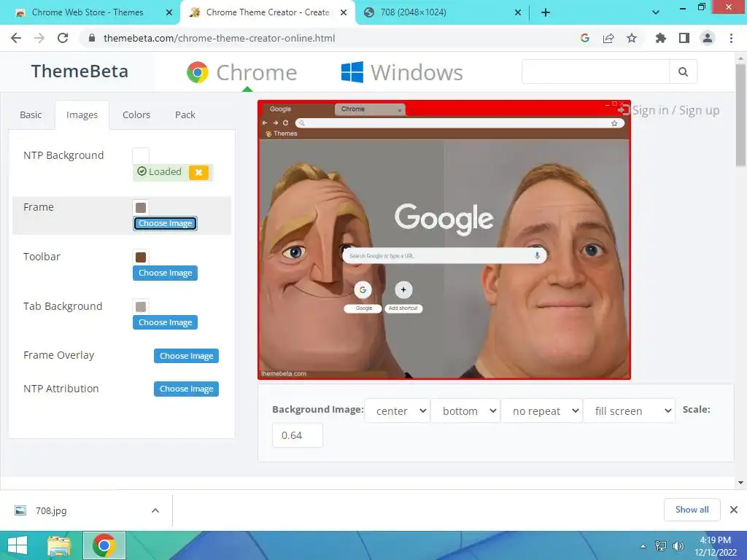Image resolution: width=747 pixels, height=560 pixels.
Task: Click the ThemeBeta search input field
Action: [595, 71]
